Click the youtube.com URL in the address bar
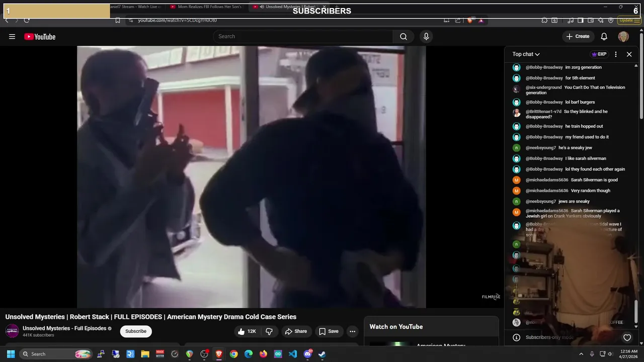 177,20
